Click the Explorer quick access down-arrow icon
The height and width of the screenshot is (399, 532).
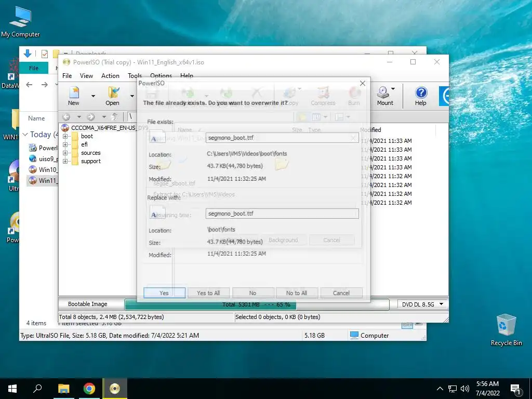[28, 54]
